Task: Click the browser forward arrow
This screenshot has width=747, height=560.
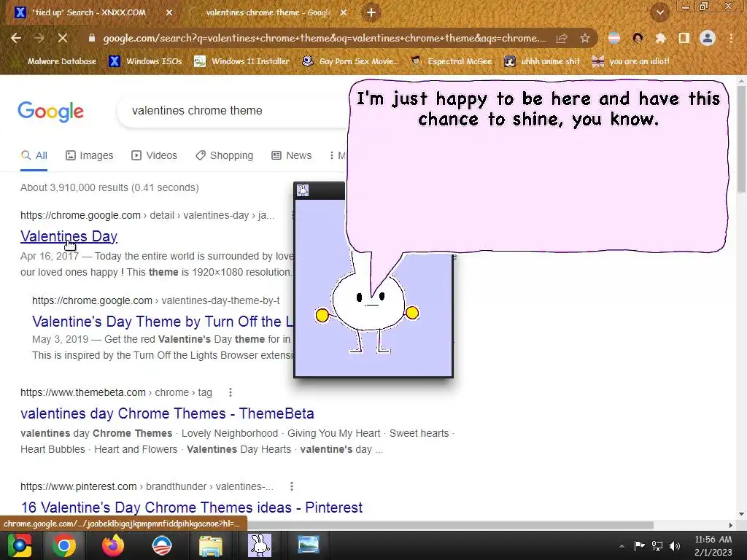Action: [39, 38]
